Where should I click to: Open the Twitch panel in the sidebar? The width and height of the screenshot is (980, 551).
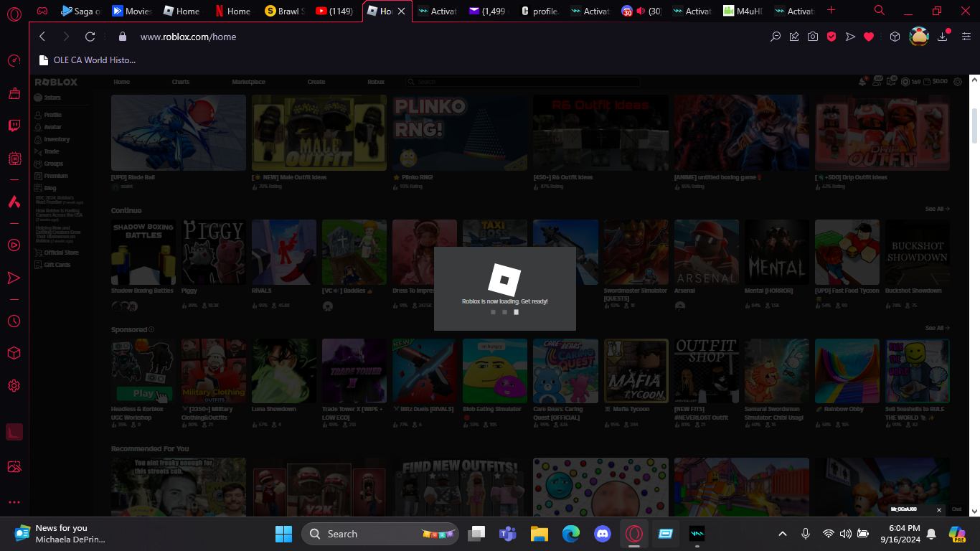coord(14,126)
